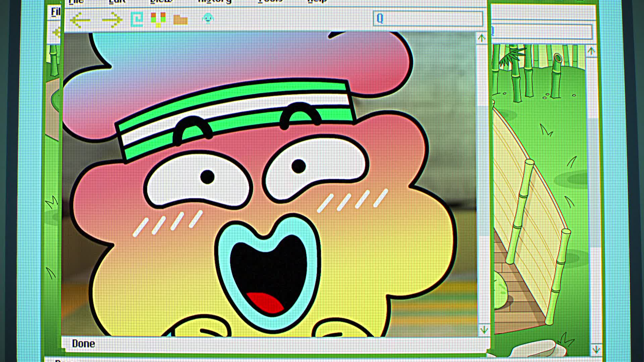Click the teal spiral reload icon
This screenshot has height=362, width=644.
(x=137, y=19)
